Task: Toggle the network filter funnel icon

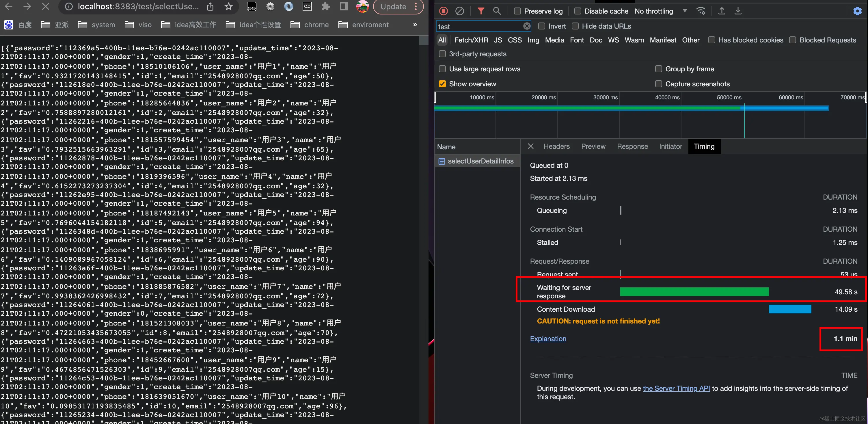Action: 481,11
